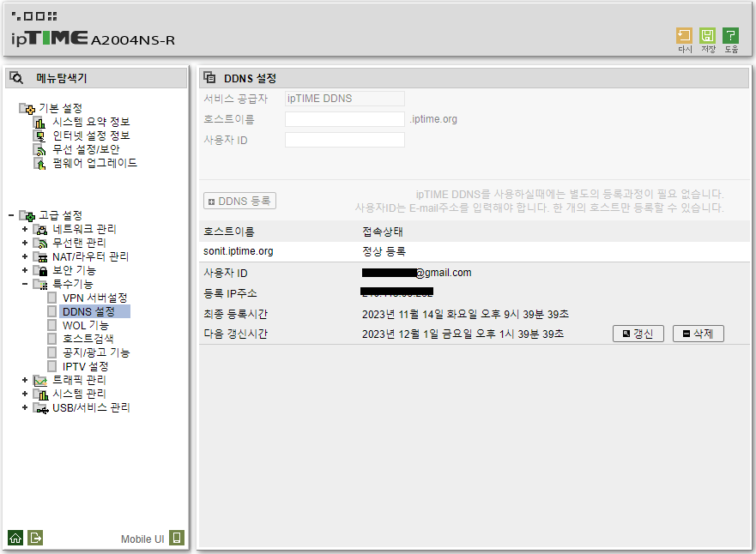The image size is (756, 554).
Task: Click the 기본 설정 folder icon
Action: click(27, 108)
